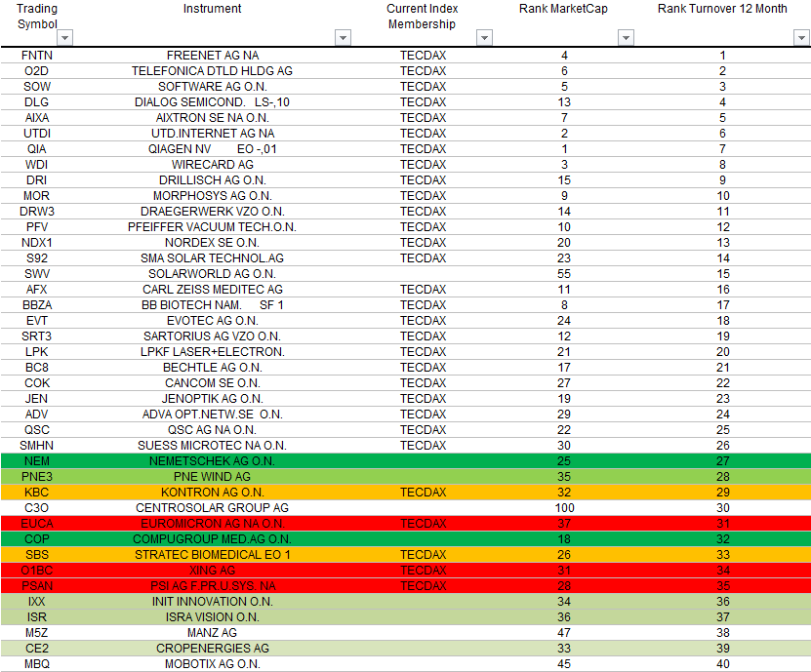Image resolution: width=811 pixels, height=672 pixels.
Task: Select turnover rank 36 in IXX row
Action: pos(722,601)
